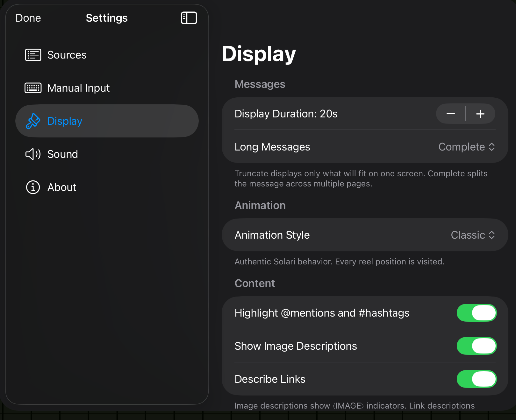516x420 pixels.
Task: Toggle the sidebar layout icon
Action: click(189, 18)
